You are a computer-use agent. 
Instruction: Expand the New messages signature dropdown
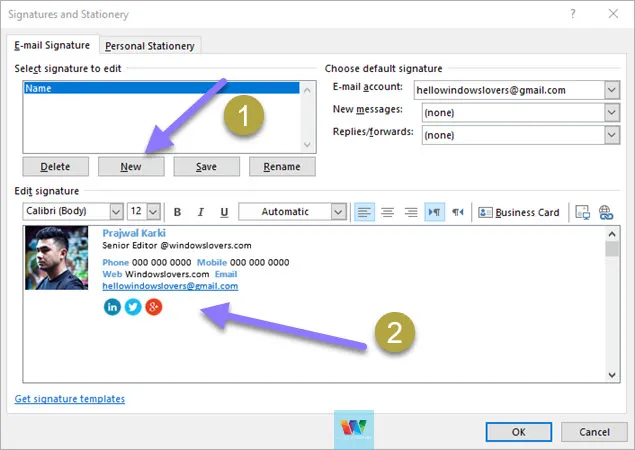point(611,112)
